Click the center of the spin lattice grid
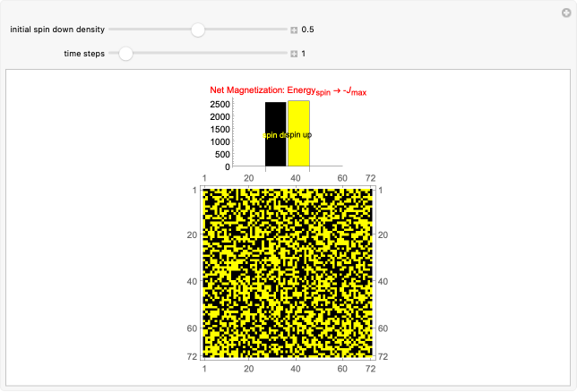This screenshot has height=392, width=577. click(287, 271)
